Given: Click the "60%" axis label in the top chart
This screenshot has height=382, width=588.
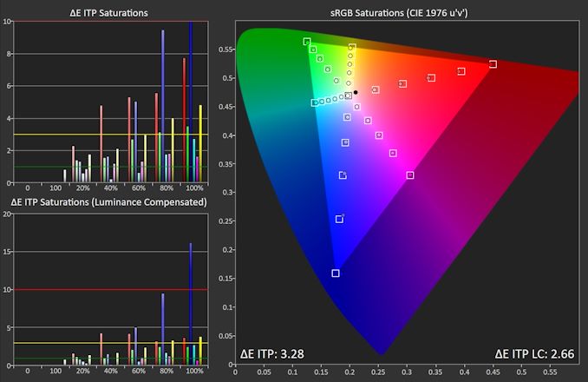Looking at the screenshot, I should tap(139, 188).
